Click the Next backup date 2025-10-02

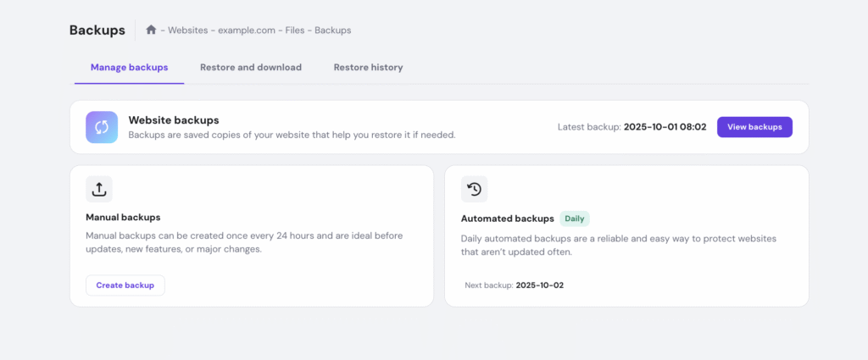pos(539,285)
